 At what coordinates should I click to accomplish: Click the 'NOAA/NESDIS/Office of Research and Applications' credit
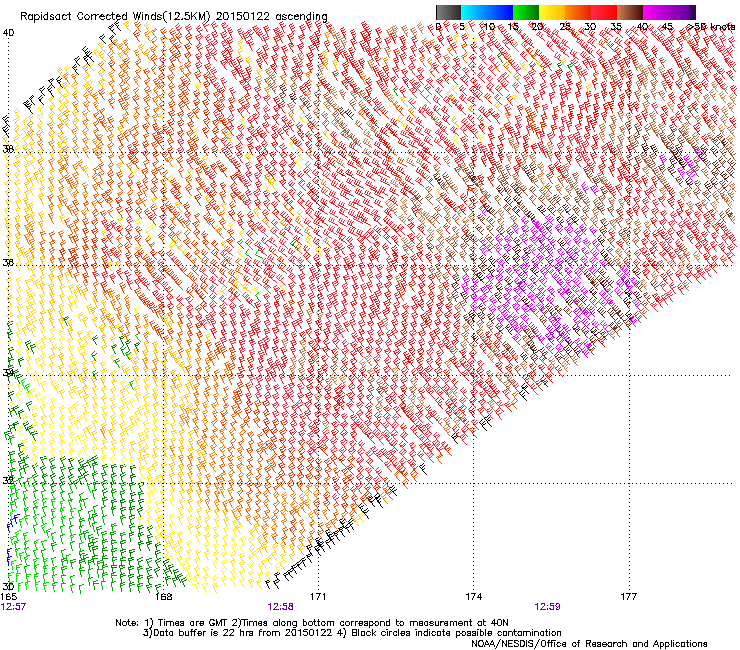click(589, 644)
